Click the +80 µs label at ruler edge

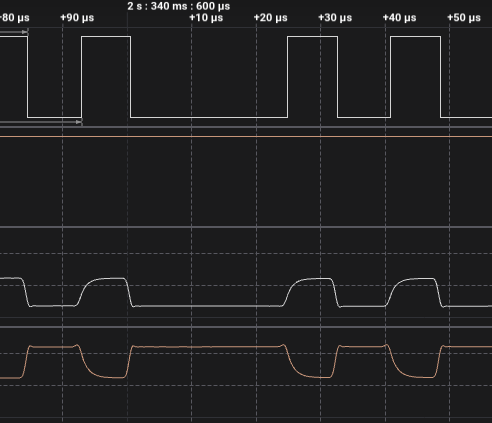pyautogui.click(x=15, y=18)
